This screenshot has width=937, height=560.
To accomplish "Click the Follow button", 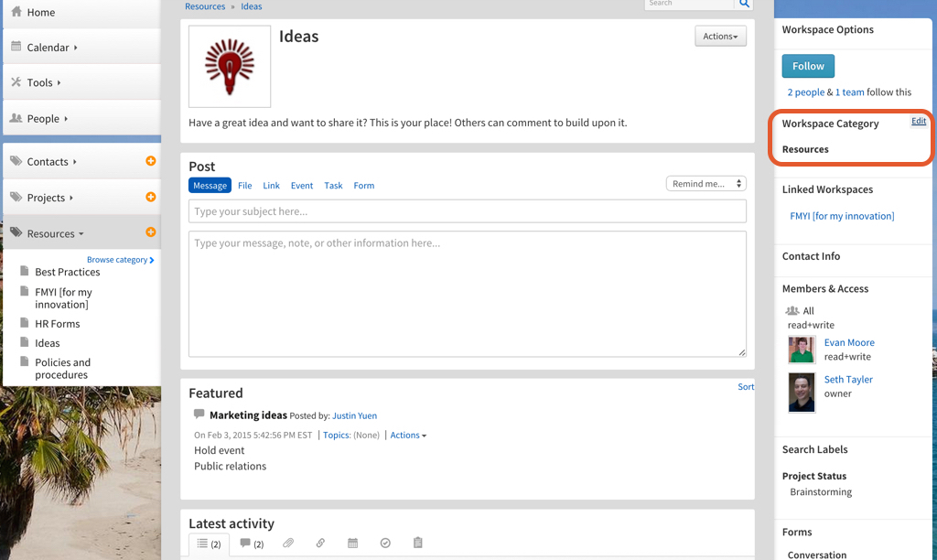I will pos(808,66).
